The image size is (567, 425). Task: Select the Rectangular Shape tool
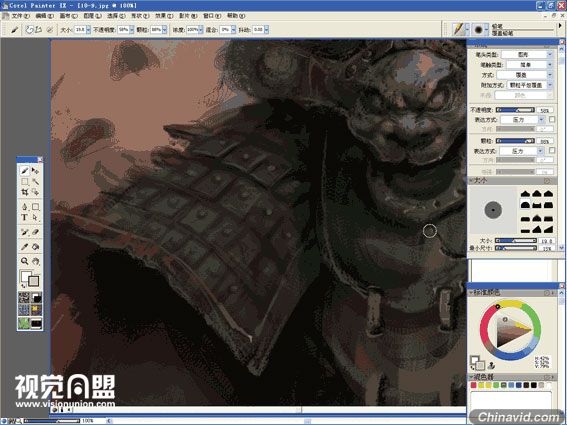click(x=35, y=207)
